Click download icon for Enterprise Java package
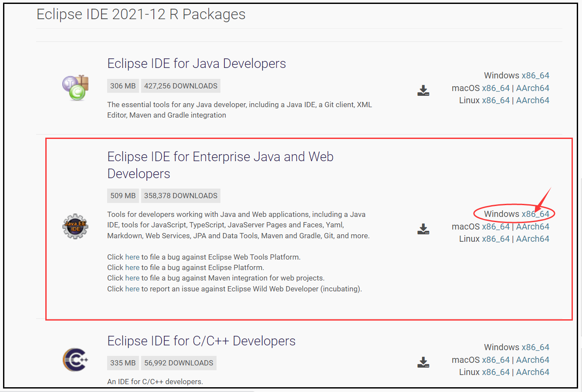582x392 pixels. 423,229
